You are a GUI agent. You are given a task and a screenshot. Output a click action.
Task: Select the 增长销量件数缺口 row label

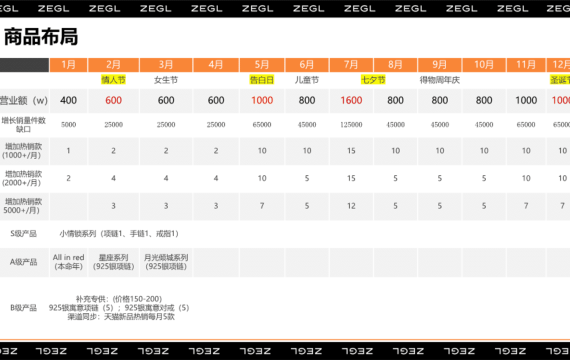click(x=24, y=124)
